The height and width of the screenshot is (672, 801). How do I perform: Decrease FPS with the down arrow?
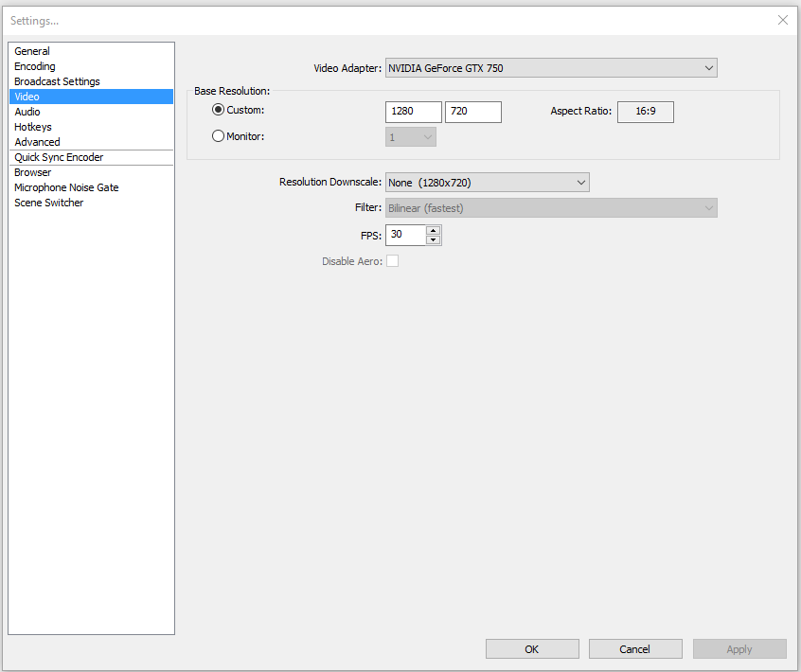point(434,240)
